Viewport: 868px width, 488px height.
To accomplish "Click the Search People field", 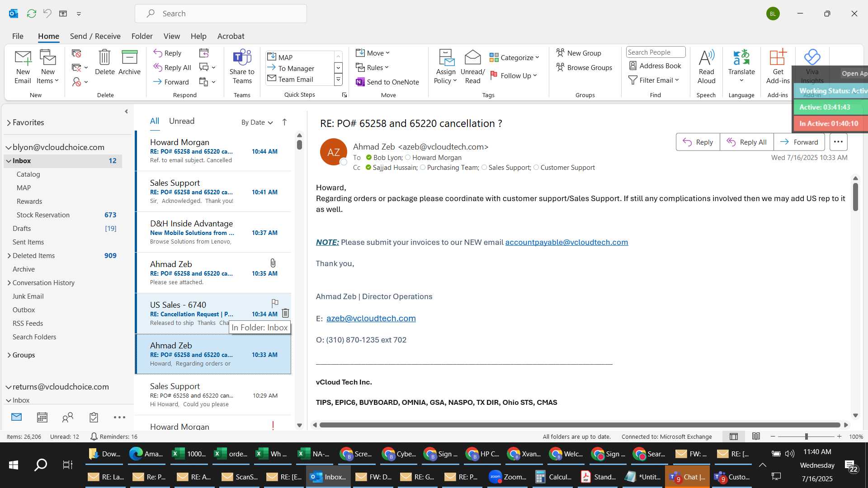I will tap(656, 52).
